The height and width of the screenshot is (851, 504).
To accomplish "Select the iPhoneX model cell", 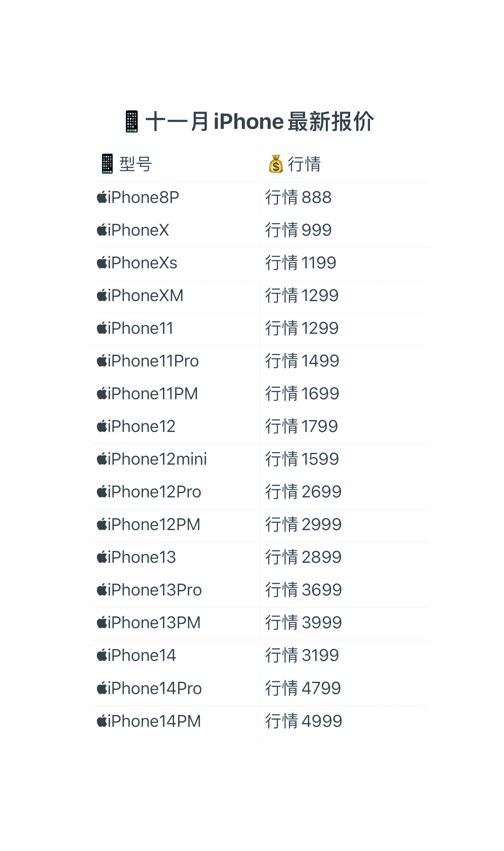I will click(175, 231).
